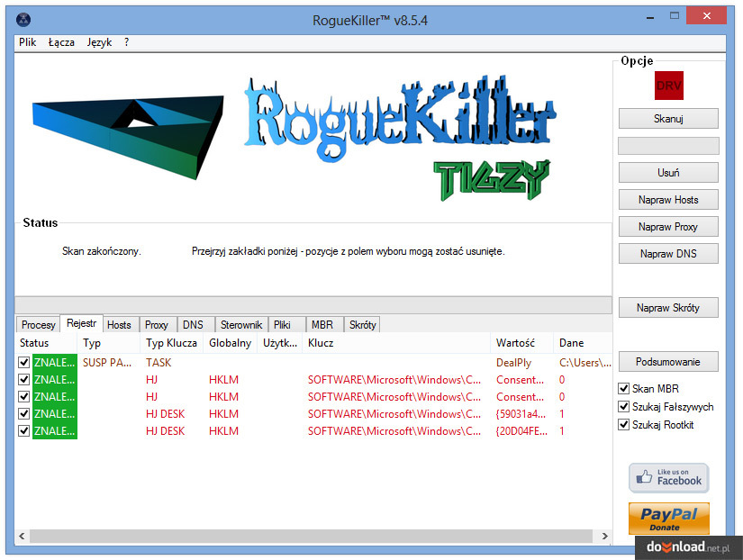Toggle the Szukaj Fałszywych checkbox
The height and width of the screenshot is (560, 743).
click(x=623, y=407)
